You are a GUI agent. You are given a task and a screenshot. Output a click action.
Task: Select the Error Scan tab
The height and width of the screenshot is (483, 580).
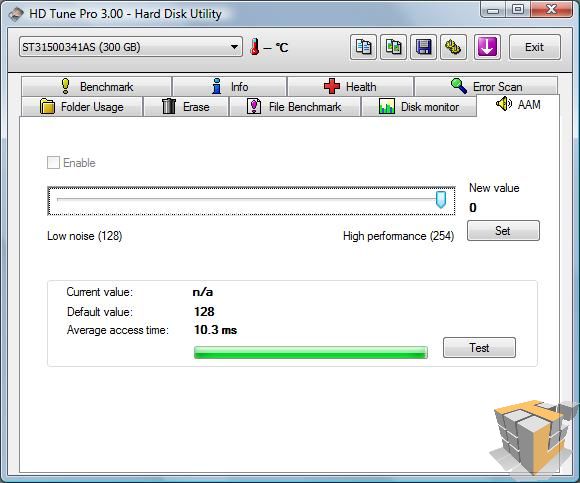tap(486, 87)
